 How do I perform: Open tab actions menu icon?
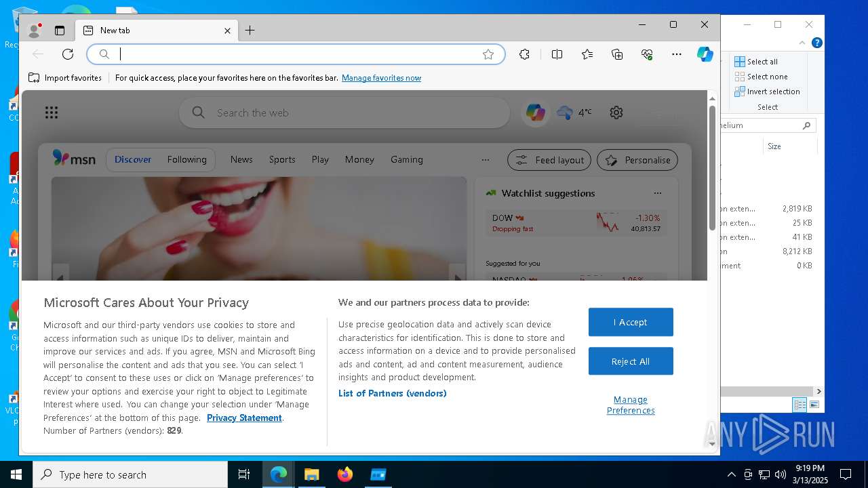60,30
